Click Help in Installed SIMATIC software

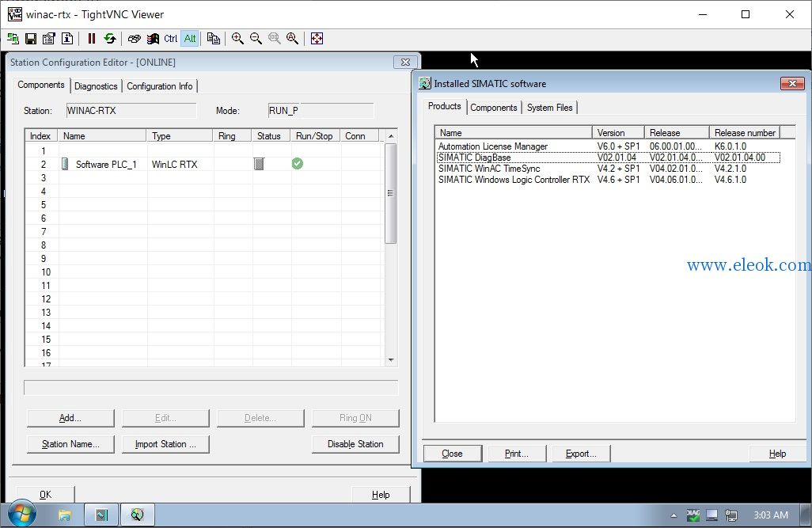[x=777, y=454]
